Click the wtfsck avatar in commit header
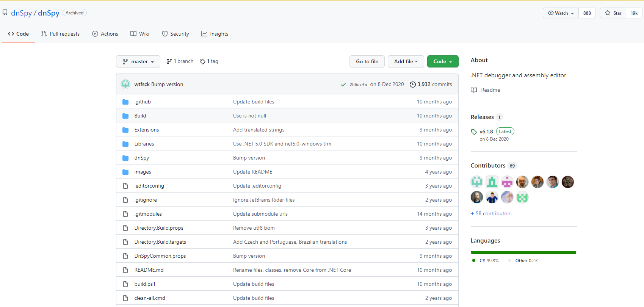Viewport: 644px width, 307px height. pyautogui.click(x=125, y=84)
